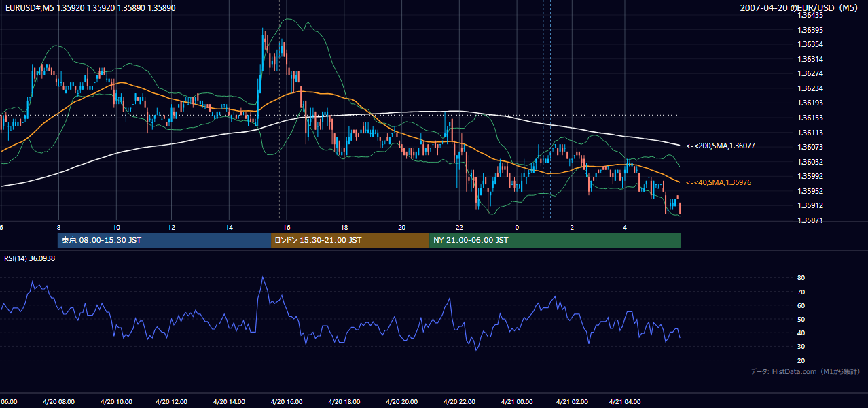Click RSI scale value 60
Viewport: 868px width, 408px height.
[801, 305]
